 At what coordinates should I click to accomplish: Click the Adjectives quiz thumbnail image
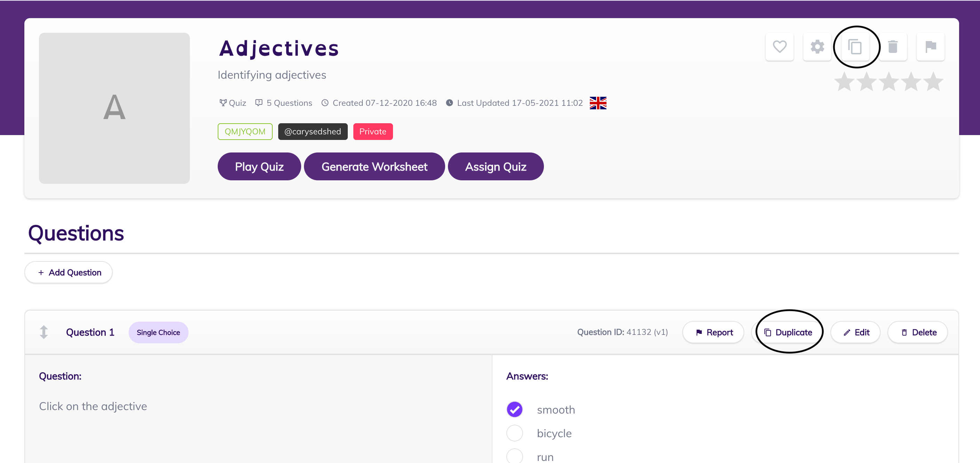point(114,108)
